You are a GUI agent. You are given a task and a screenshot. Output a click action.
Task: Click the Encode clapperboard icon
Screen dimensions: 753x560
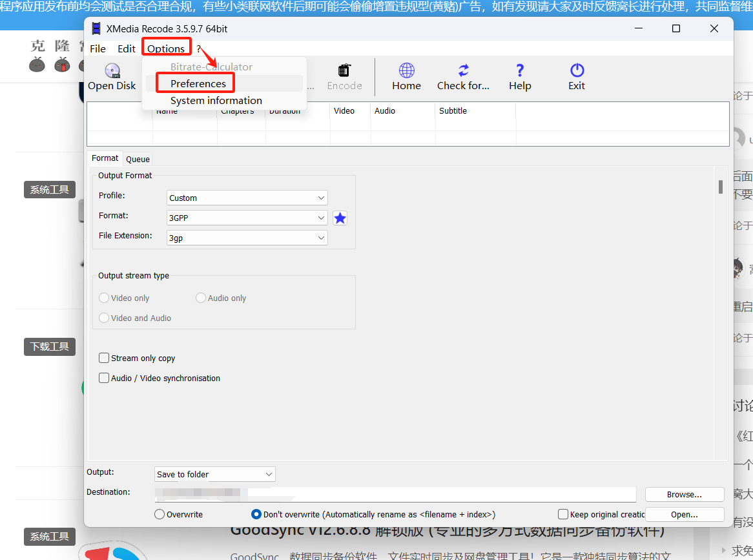tap(344, 70)
